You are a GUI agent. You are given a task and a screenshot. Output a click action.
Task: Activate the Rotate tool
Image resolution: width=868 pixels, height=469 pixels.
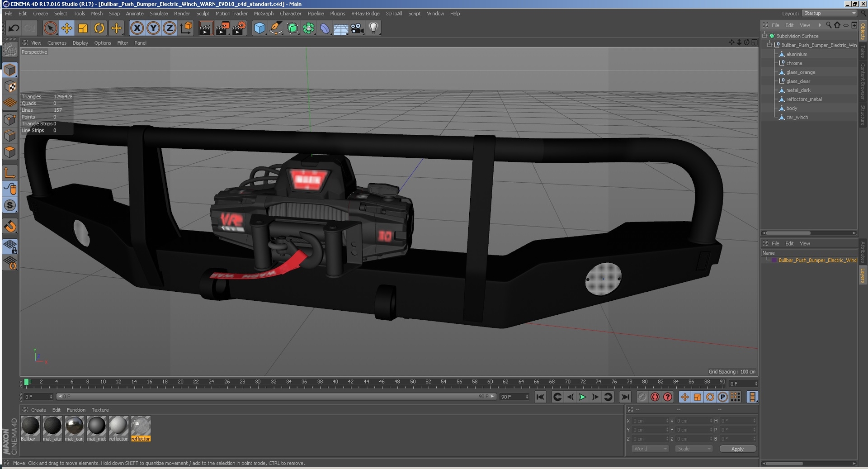99,28
